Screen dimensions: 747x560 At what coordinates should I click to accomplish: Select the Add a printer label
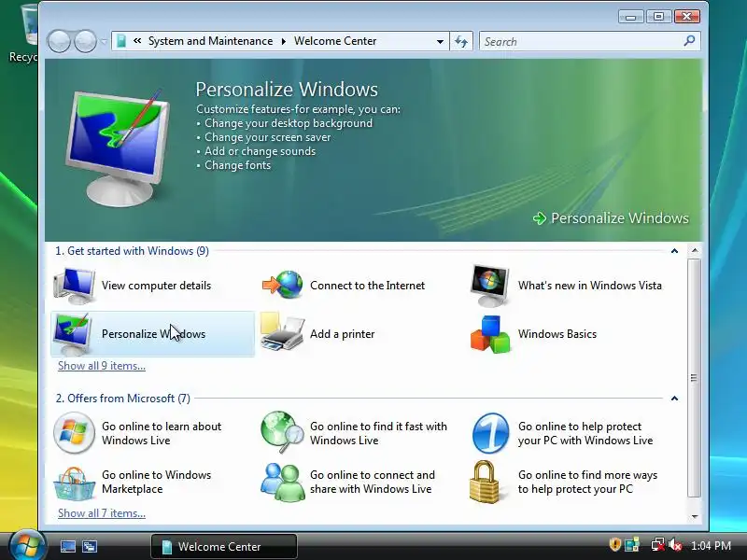coord(342,334)
